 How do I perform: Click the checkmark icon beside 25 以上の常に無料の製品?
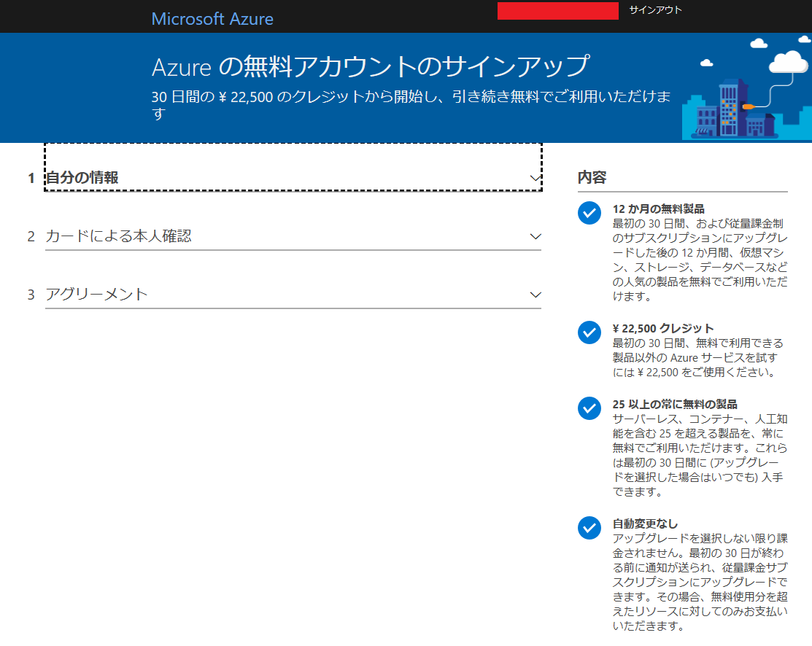pos(589,408)
